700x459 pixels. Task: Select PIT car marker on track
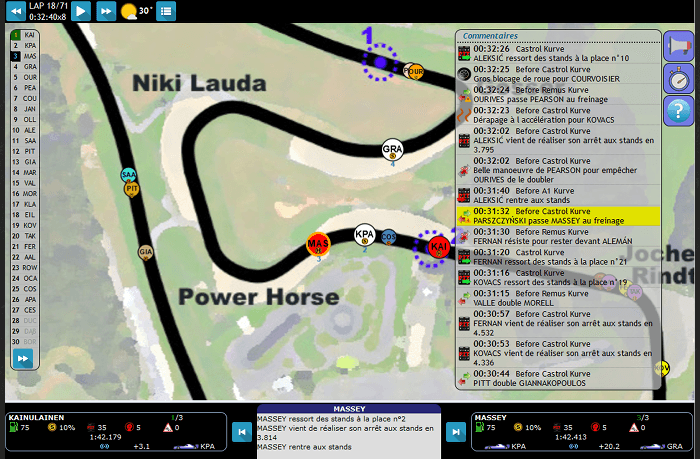click(x=131, y=189)
